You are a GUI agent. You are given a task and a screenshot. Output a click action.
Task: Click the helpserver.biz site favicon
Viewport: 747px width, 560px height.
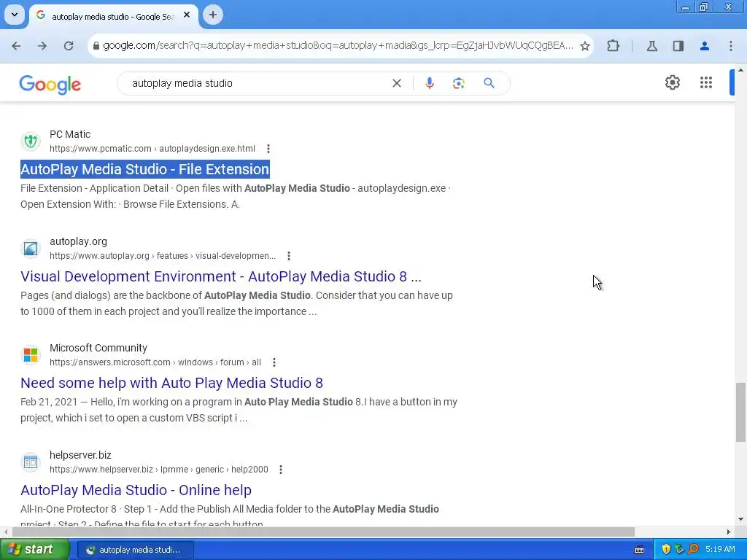(31, 462)
